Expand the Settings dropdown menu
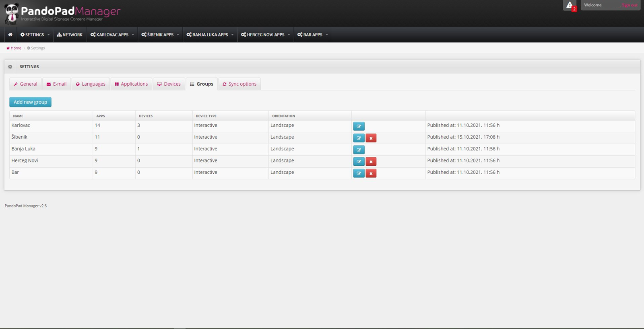Image resolution: width=644 pixels, height=329 pixels. click(35, 35)
